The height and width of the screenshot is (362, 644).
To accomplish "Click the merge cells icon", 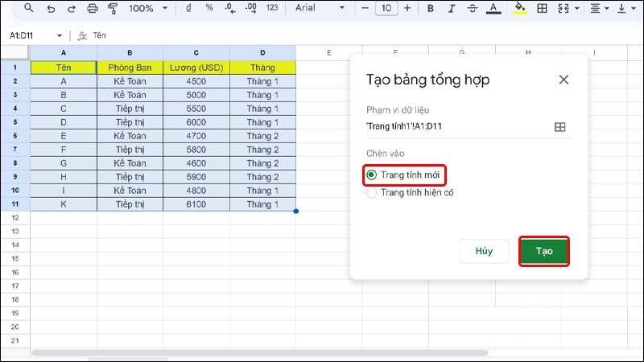I will 563,8.
